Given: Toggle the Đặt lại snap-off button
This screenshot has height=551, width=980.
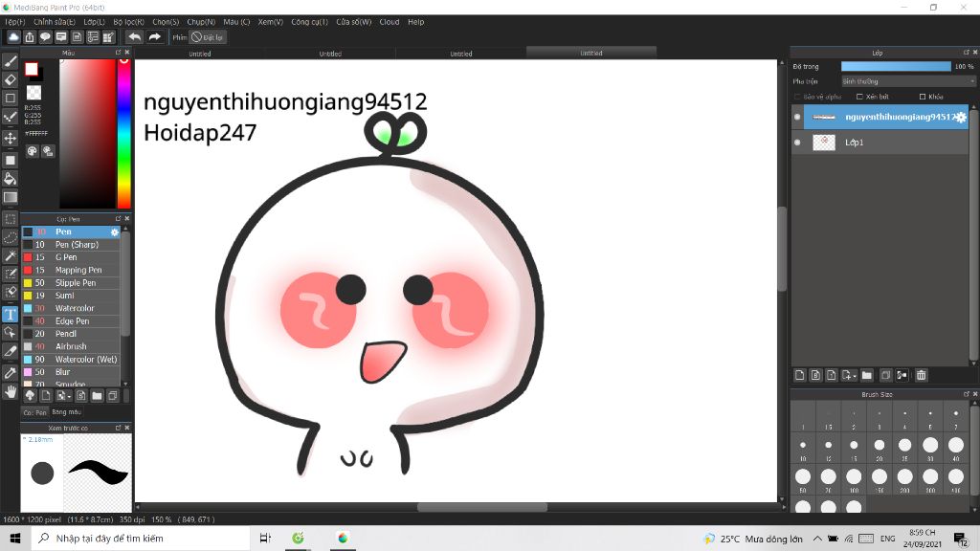Looking at the screenshot, I should pyautogui.click(x=208, y=37).
